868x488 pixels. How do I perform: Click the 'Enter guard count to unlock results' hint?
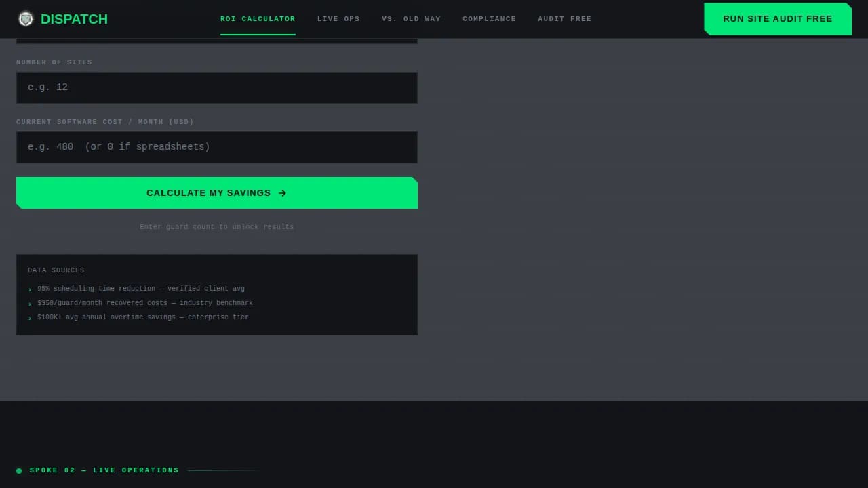coord(217,227)
